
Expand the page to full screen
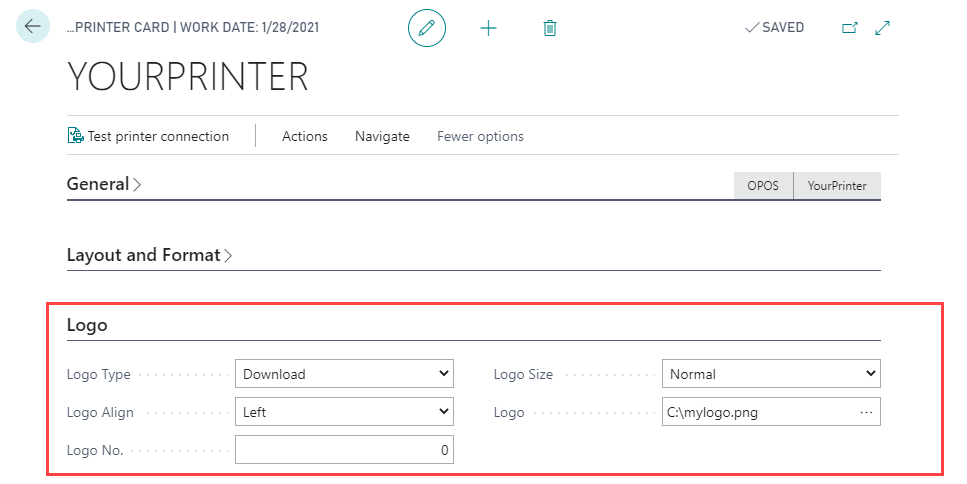coord(882,28)
